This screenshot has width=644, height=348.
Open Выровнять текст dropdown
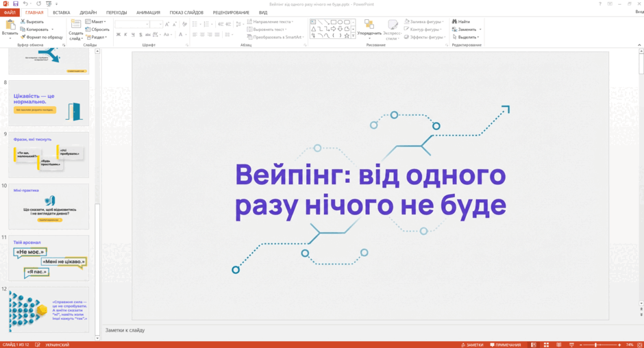[267, 29]
